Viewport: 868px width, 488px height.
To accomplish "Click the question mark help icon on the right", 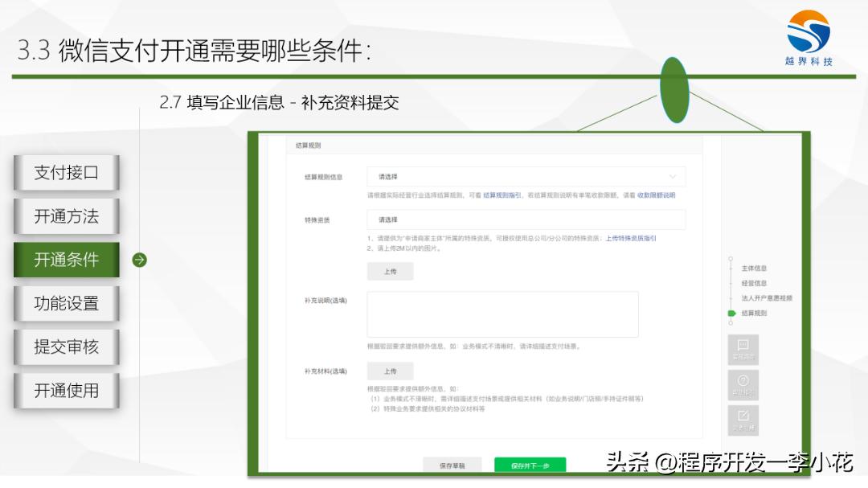I will (743, 384).
